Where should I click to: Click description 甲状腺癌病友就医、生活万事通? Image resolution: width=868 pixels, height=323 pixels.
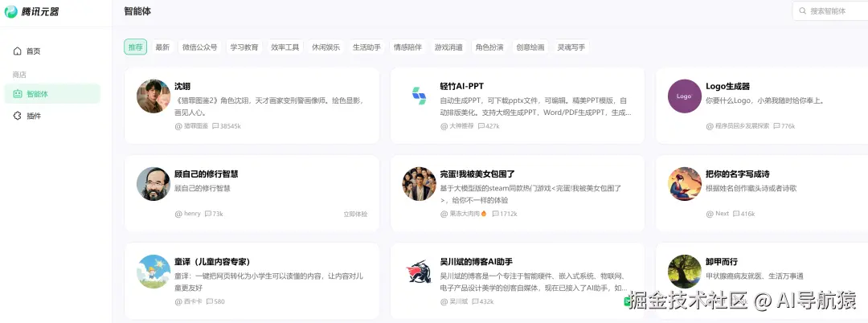(755, 276)
